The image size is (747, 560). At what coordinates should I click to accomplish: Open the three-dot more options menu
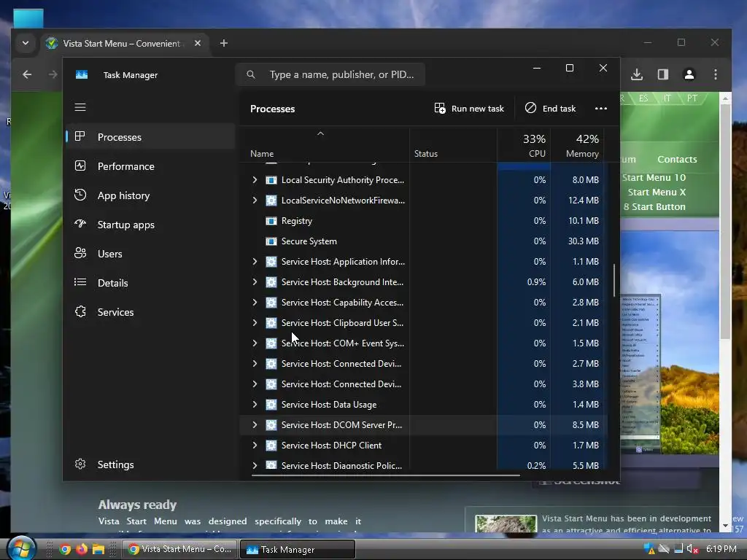(x=601, y=109)
